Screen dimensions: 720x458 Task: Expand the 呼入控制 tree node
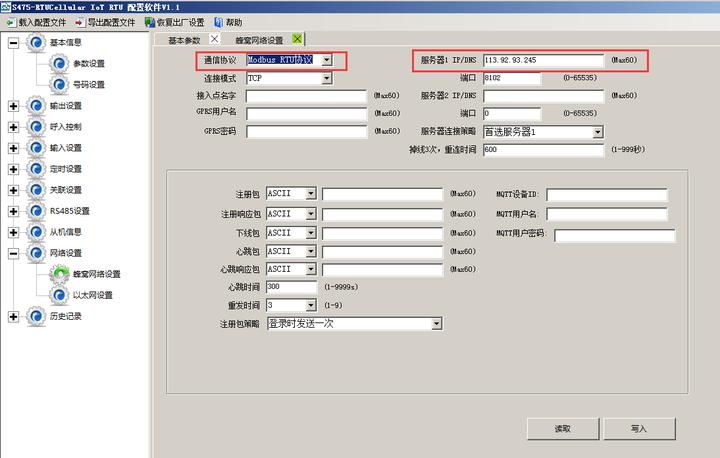13,127
